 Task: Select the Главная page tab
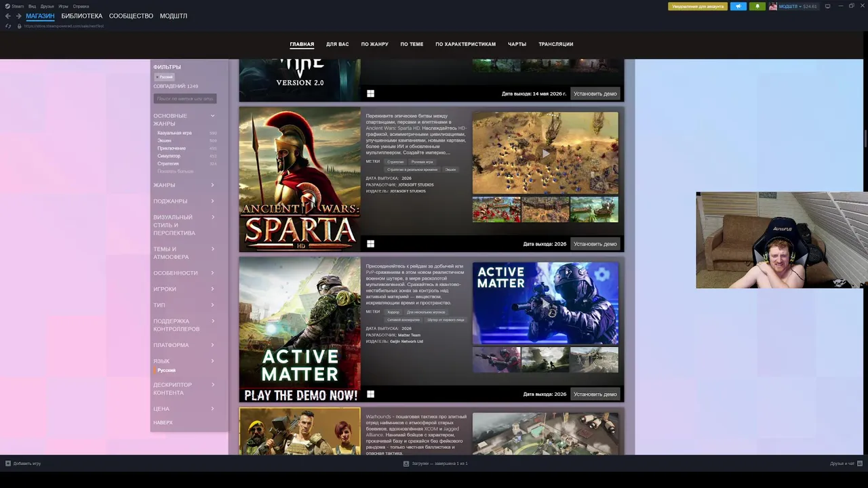coord(302,44)
